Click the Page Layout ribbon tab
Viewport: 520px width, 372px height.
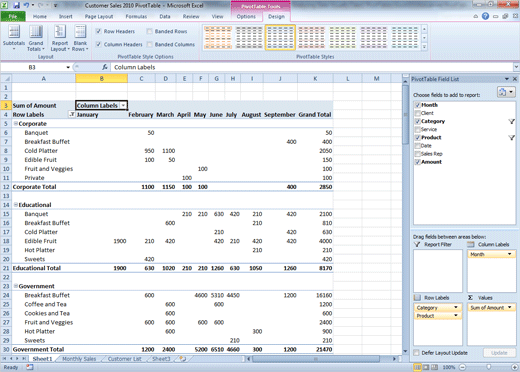click(x=99, y=16)
